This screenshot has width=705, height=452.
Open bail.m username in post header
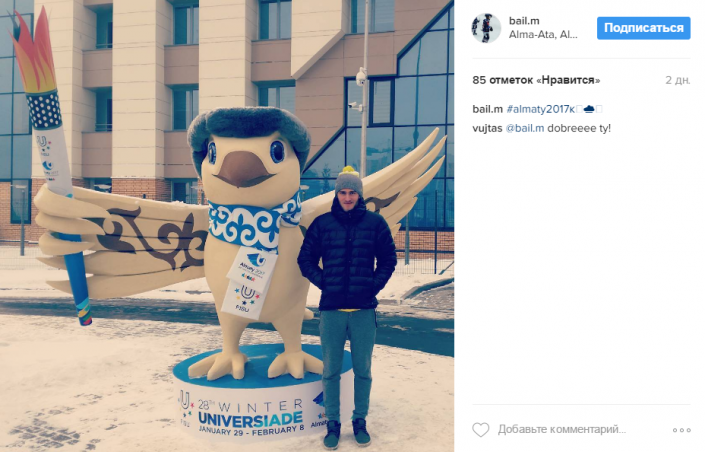point(524,21)
